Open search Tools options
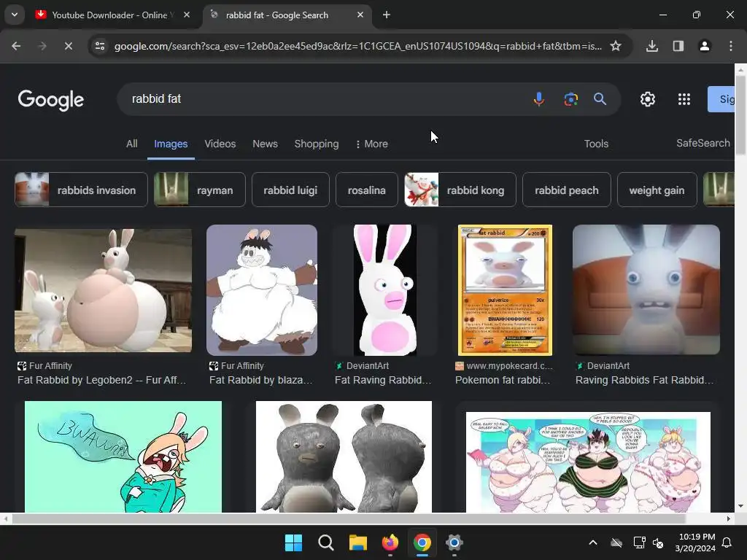The height and width of the screenshot is (560, 747). pos(597,144)
